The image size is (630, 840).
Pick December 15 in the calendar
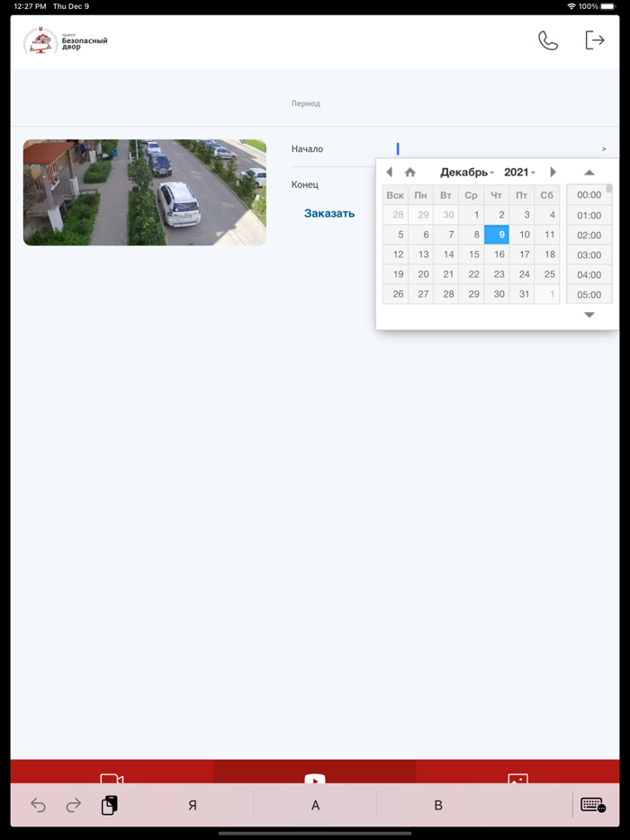tap(472, 255)
